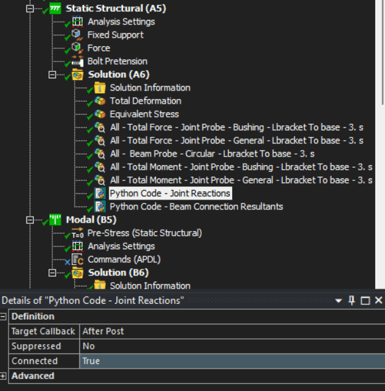
Task: Collapse the Definition section in Details
Action: click(3, 316)
